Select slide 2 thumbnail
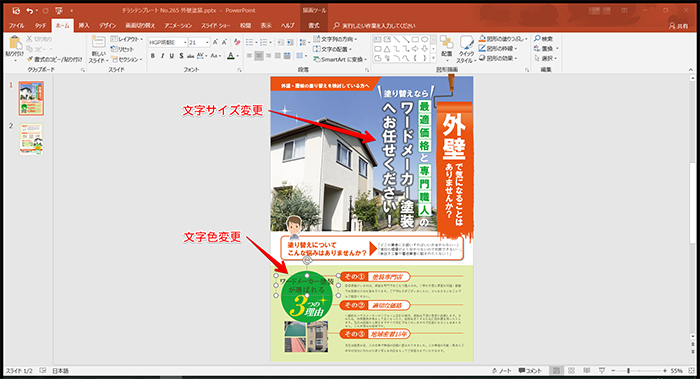Viewport: 700px width, 379px height. pyautogui.click(x=31, y=140)
